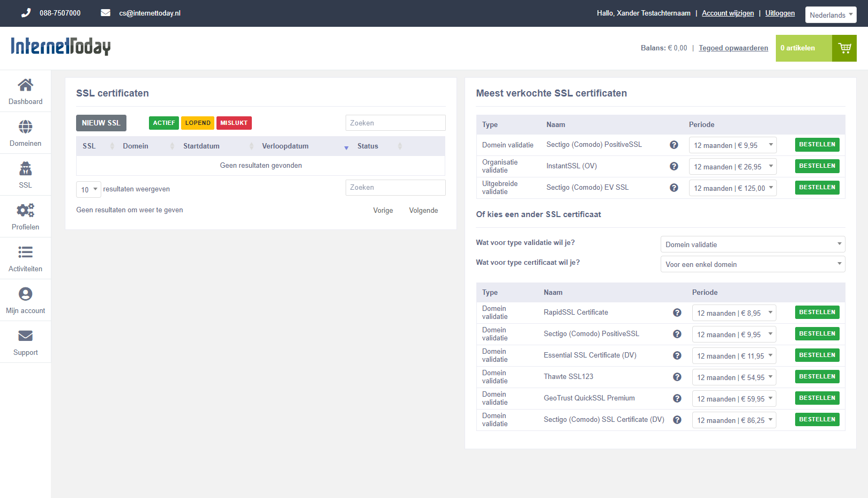Image resolution: width=868 pixels, height=498 pixels.
Task: Click Tegoed opwaarderen link
Action: click(x=734, y=48)
